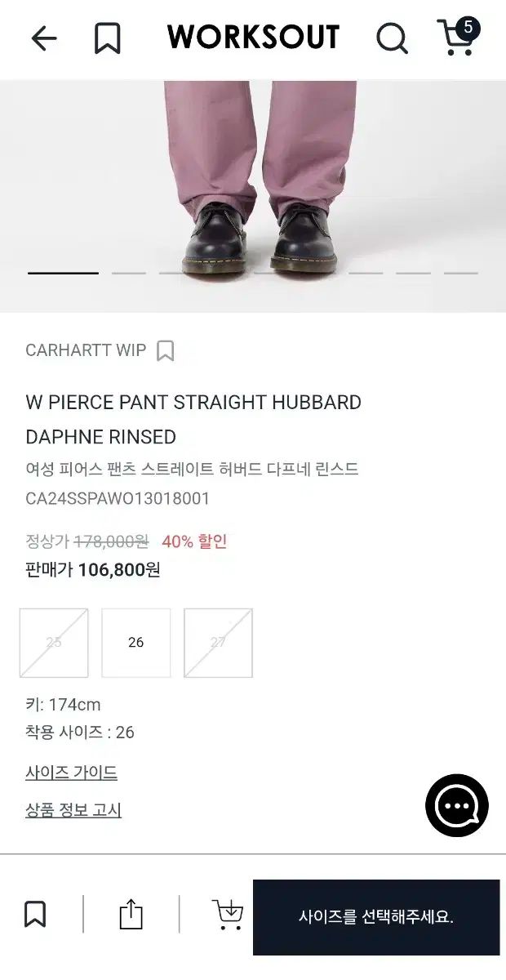The width and height of the screenshot is (506, 980).
Task: Tap the WORKSOUT logo
Action: pos(253,38)
